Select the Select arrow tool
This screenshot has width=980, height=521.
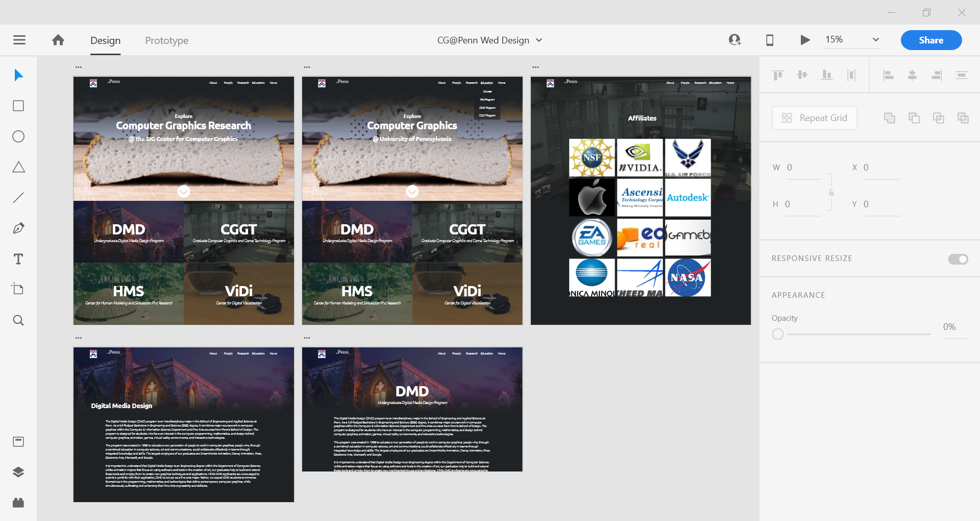click(x=18, y=75)
